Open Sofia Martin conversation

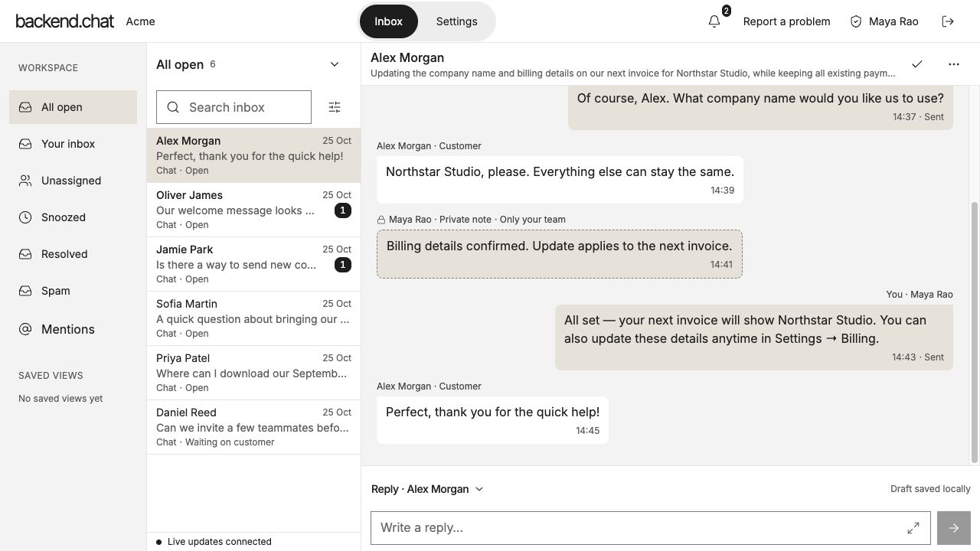(253, 318)
